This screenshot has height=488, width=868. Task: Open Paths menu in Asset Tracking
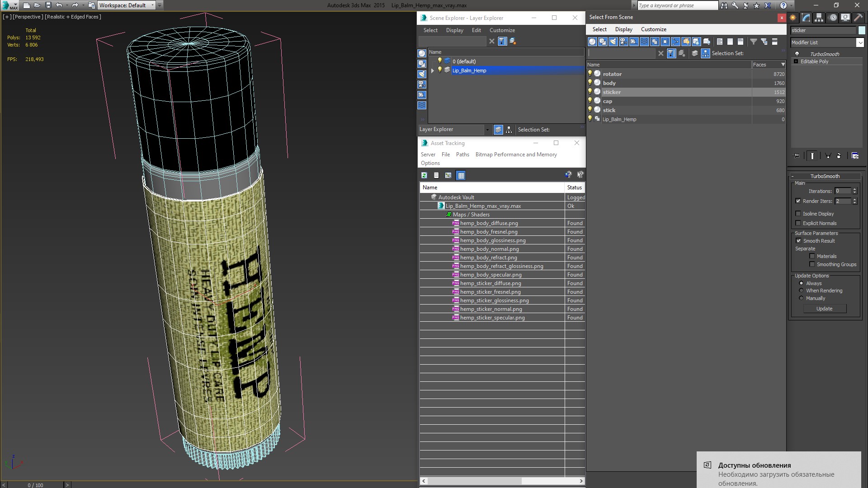point(462,155)
